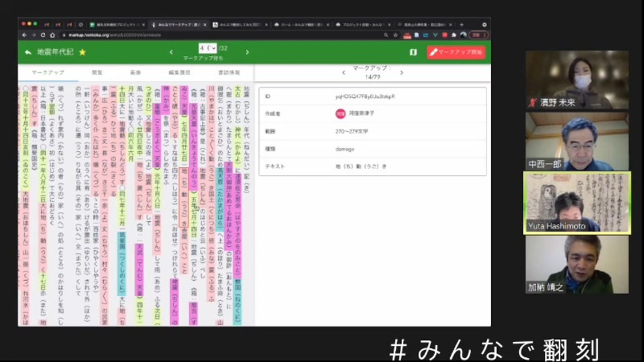Open the browser home page icon
Viewport: 644px width, 362px height.
pyautogui.click(x=52, y=36)
